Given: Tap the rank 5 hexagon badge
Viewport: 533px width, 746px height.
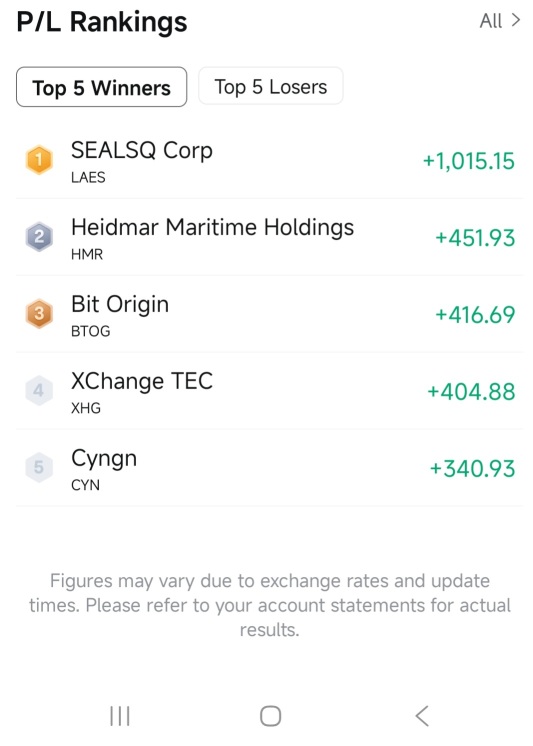Looking at the screenshot, I should (x=39, y=467).
